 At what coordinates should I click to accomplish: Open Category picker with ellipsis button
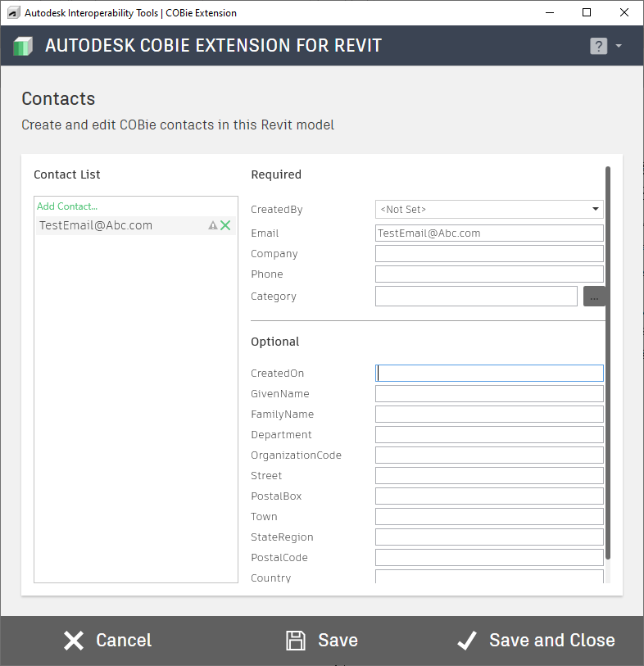point(594,297)
